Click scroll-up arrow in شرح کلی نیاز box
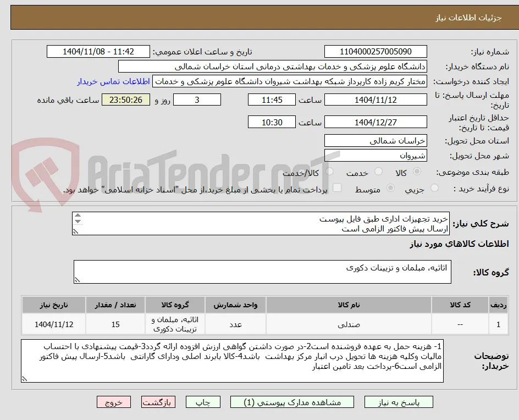 pyautogui.click(x=78, y=215)
